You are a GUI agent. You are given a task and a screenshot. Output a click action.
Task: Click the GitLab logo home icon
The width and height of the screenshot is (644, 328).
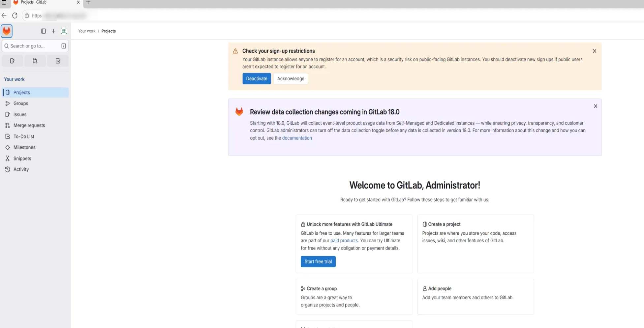[7, 31]
